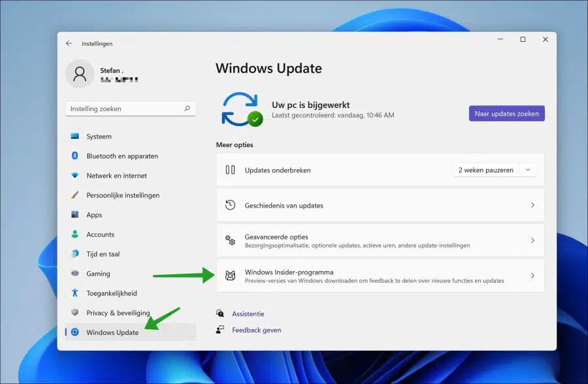
Task: Minimize the Instellingen window
Action: (x=500, y=39)
